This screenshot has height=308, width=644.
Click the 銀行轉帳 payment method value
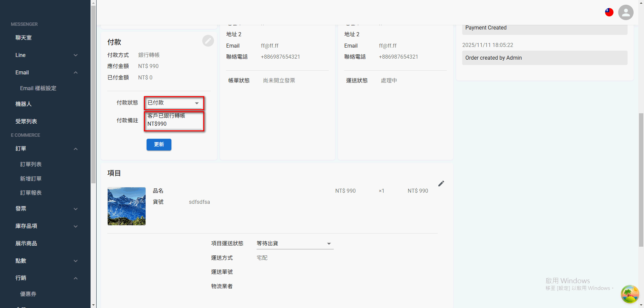[149, 55]
